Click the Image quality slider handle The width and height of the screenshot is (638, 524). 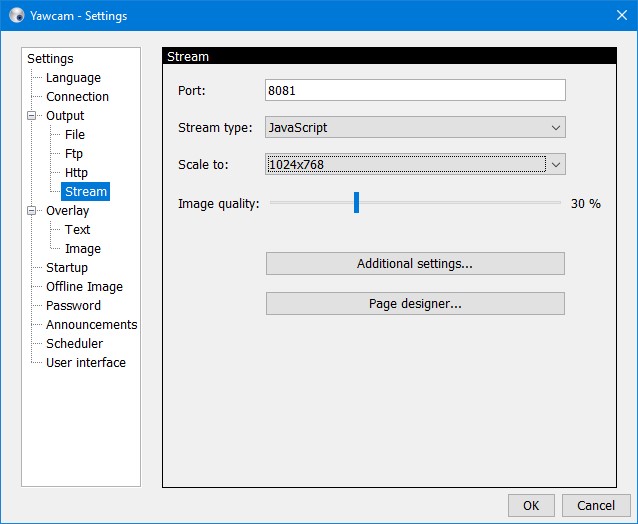click(356, 203)
